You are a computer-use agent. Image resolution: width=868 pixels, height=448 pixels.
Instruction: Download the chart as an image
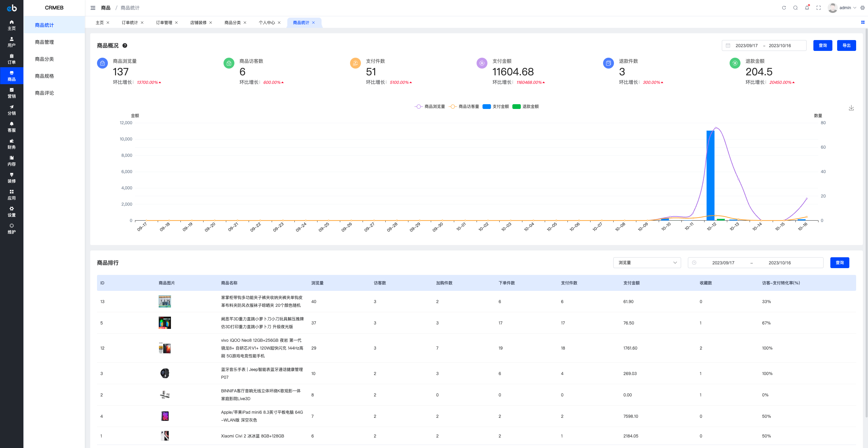pyautogui.click(x=851, y=108)
